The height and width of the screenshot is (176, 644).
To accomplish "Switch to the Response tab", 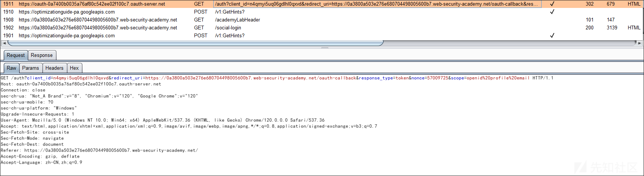I will point(42,55).
